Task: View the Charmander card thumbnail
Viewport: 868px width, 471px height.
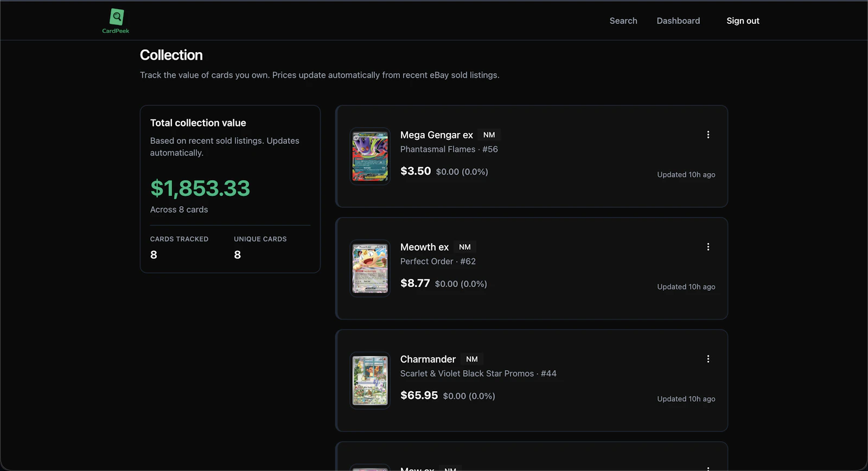Action: pos(370,381)
